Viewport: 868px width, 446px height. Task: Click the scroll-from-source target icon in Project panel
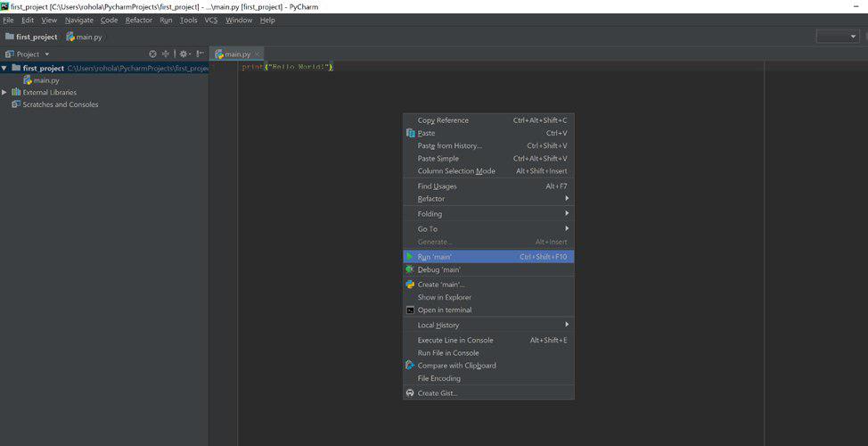152,54
